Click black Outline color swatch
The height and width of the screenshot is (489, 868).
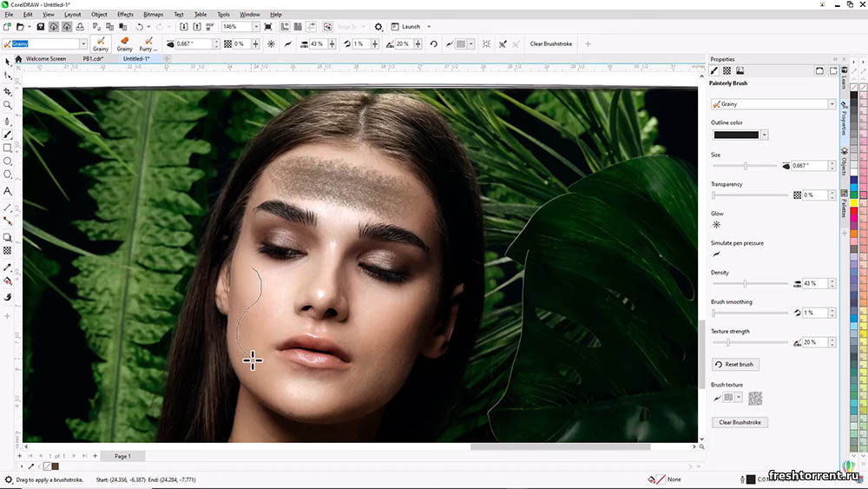click(x=736, y=135)
